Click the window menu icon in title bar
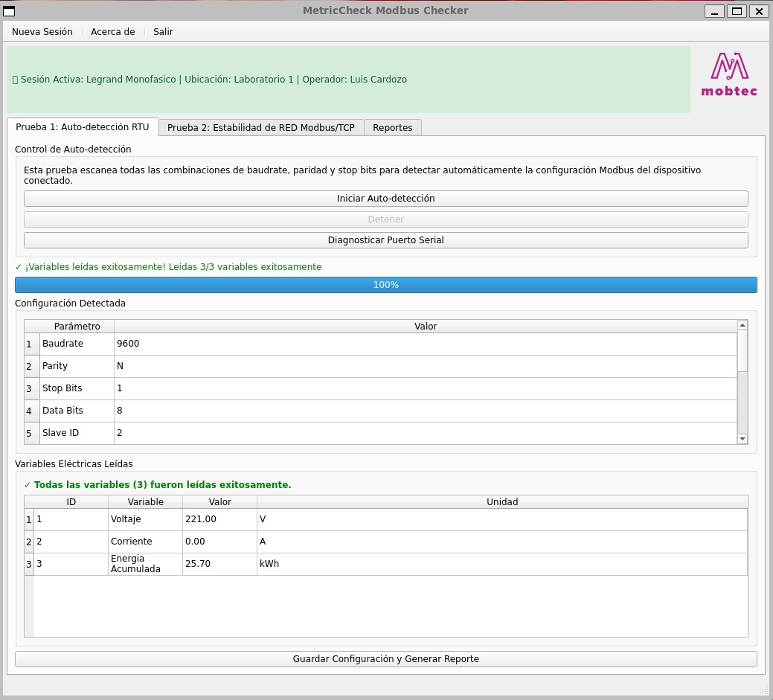 [10, 10]
